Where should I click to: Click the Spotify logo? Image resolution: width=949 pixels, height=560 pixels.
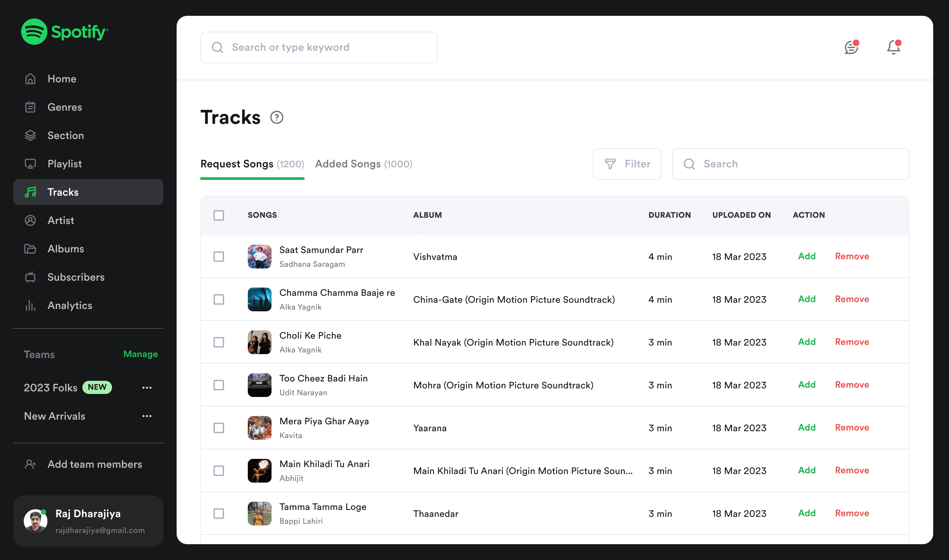coord(65,32)
